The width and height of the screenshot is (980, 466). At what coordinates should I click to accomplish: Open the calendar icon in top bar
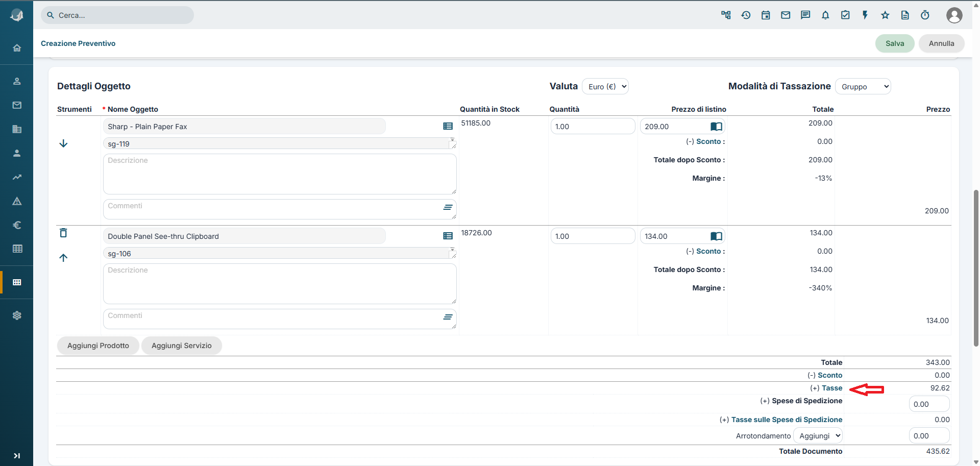point(766,15)
